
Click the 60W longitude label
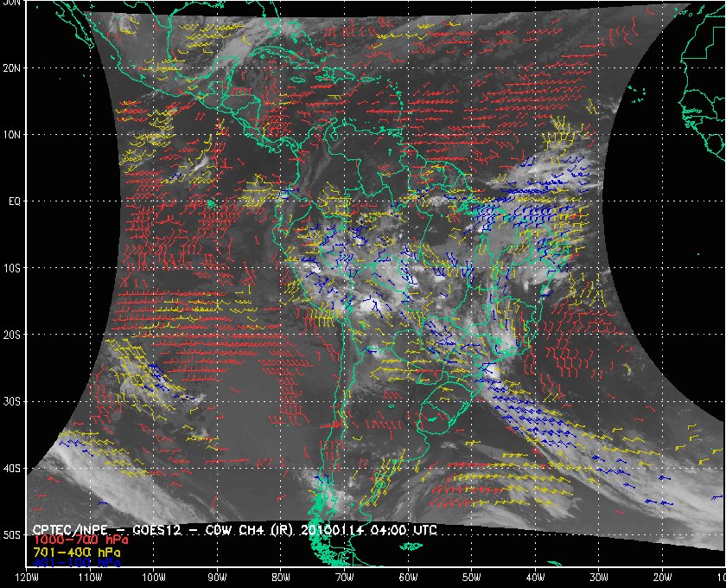coord(408,577)
